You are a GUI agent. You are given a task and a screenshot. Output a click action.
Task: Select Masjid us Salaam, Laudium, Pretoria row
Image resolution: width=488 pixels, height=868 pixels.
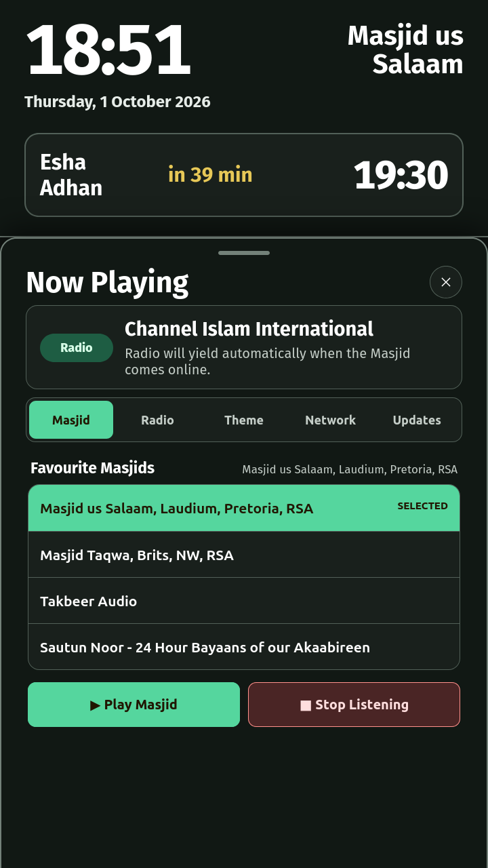pos(244,508)
